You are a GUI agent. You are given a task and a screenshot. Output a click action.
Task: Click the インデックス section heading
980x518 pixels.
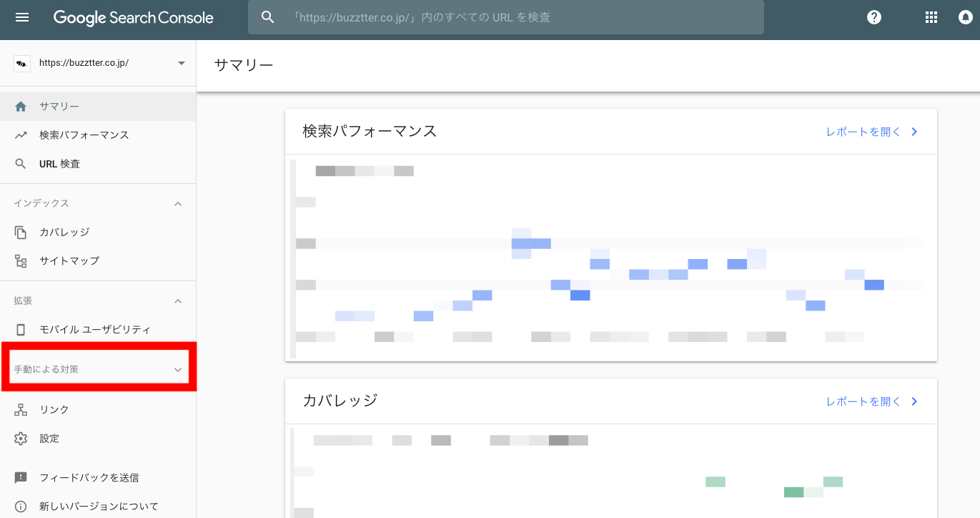point(41,204)
